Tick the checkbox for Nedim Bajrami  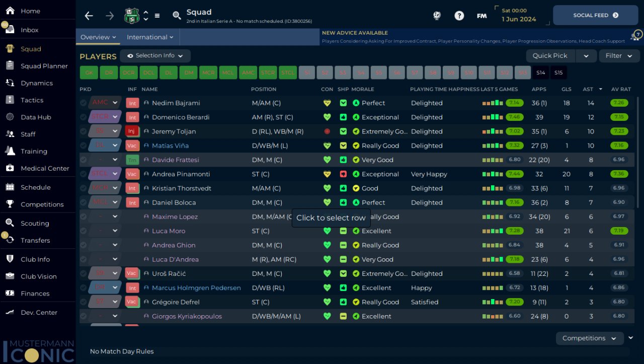84,103
